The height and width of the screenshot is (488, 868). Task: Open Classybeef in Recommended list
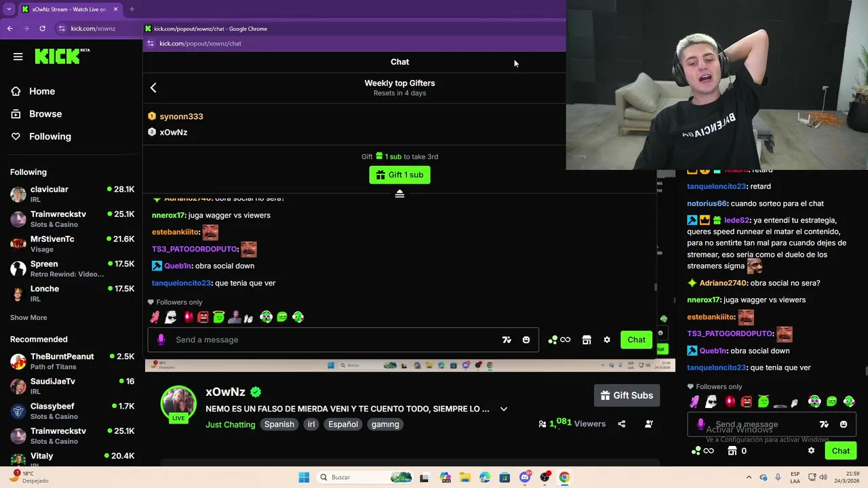click(72, 411)
